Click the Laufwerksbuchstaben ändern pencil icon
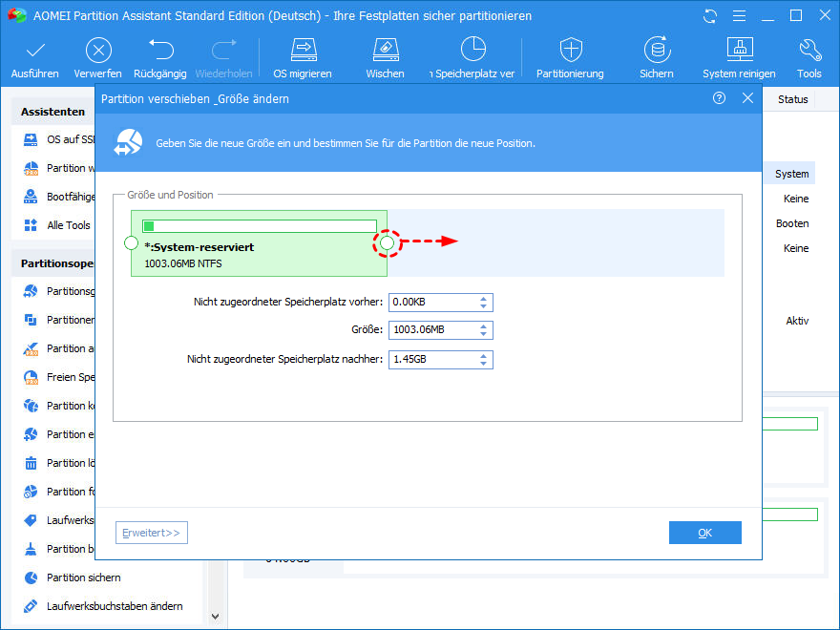 pos(31,606)
